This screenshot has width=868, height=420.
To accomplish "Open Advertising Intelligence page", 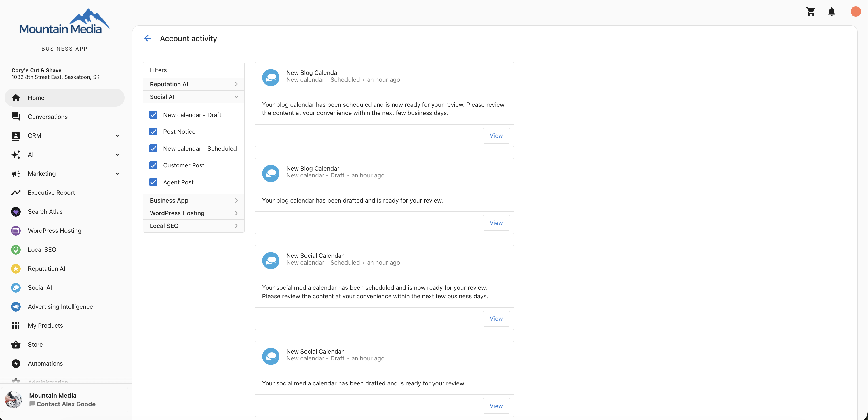I will [x=64, y=306].
